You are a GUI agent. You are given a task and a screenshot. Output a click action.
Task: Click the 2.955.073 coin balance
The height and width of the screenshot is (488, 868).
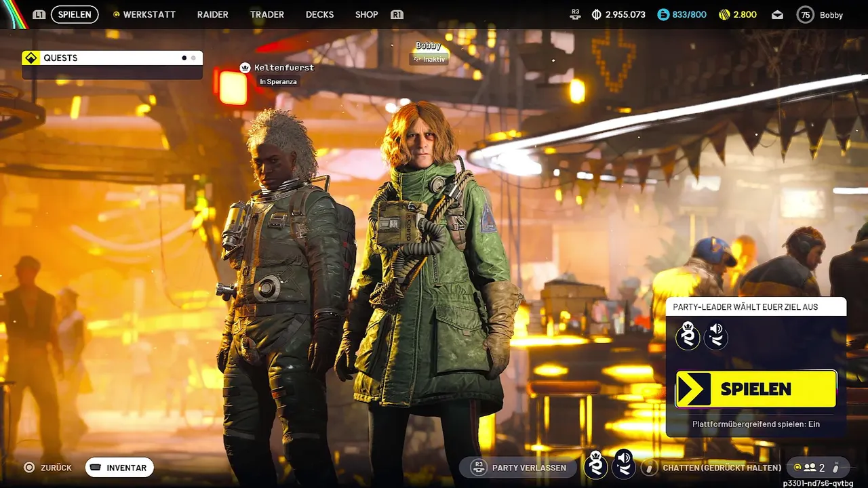625,14
